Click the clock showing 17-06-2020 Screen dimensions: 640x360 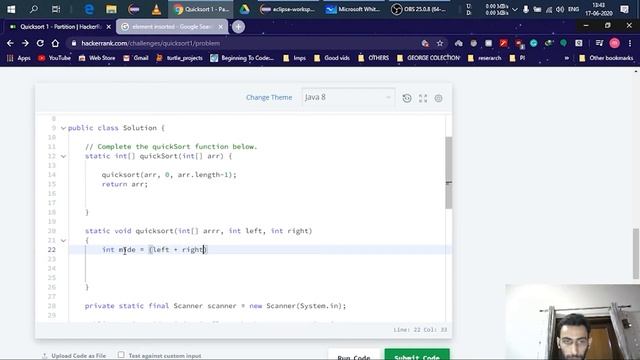[599, 9]
